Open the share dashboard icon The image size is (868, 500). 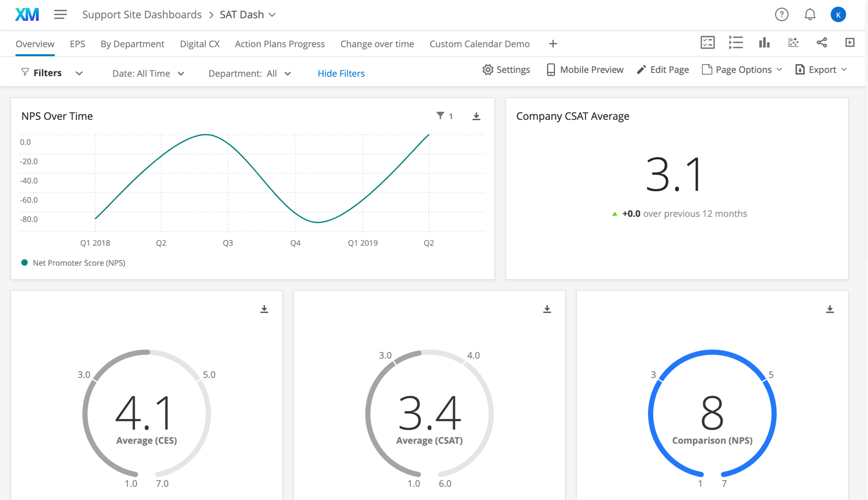[x=822, y=43]
